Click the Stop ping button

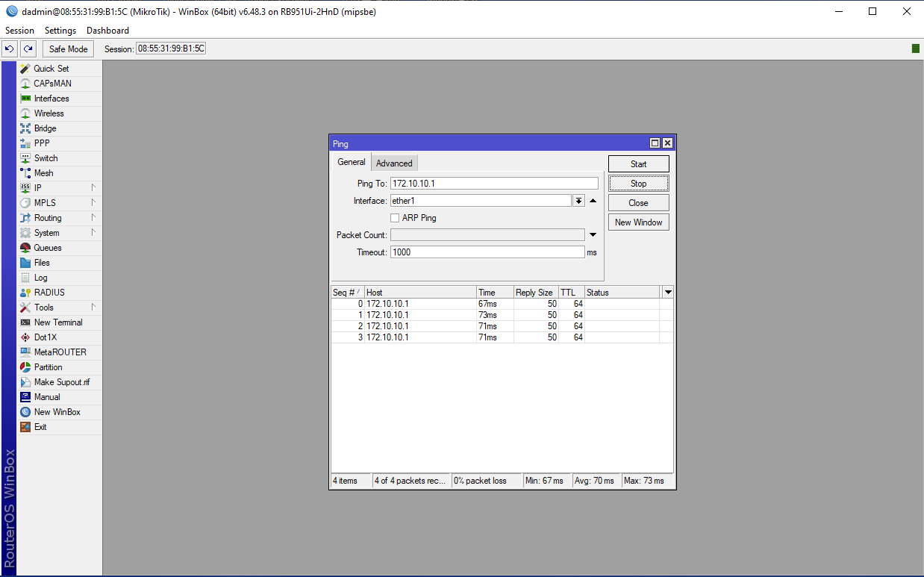[x=639, y=184]
